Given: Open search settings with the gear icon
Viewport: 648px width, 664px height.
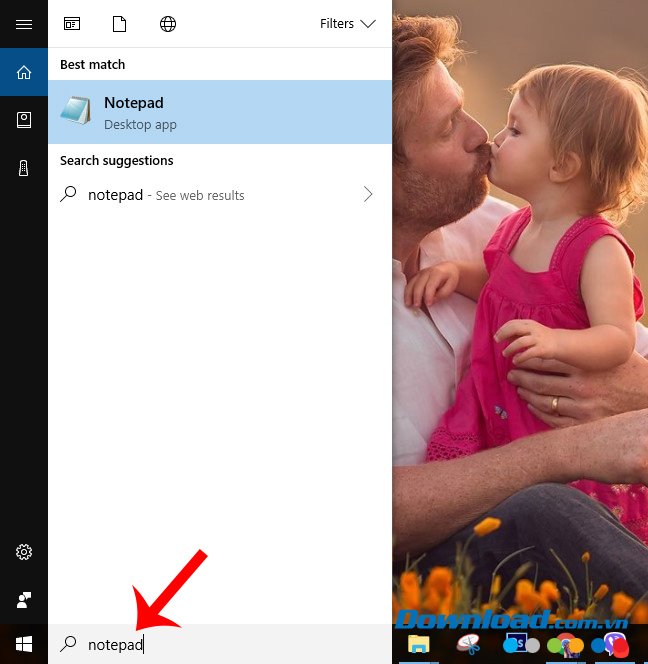Looking at the screenshot, I should tap(24, 552).
